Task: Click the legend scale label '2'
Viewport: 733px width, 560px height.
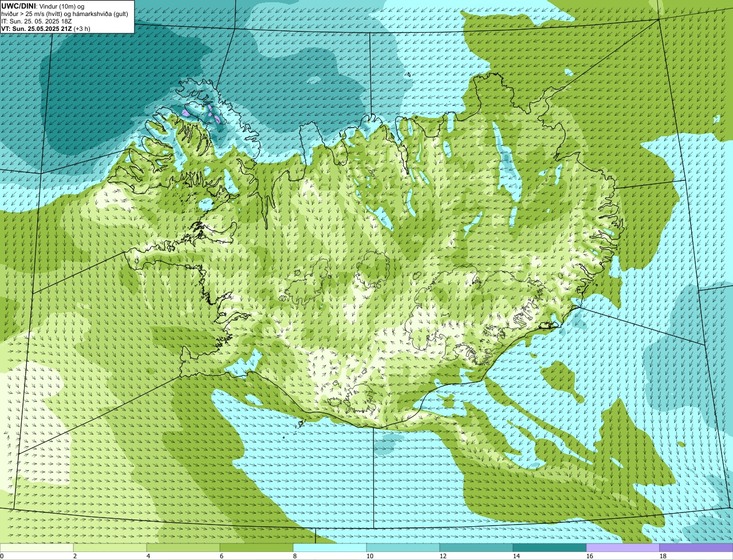Action: (x=75, y=556)
